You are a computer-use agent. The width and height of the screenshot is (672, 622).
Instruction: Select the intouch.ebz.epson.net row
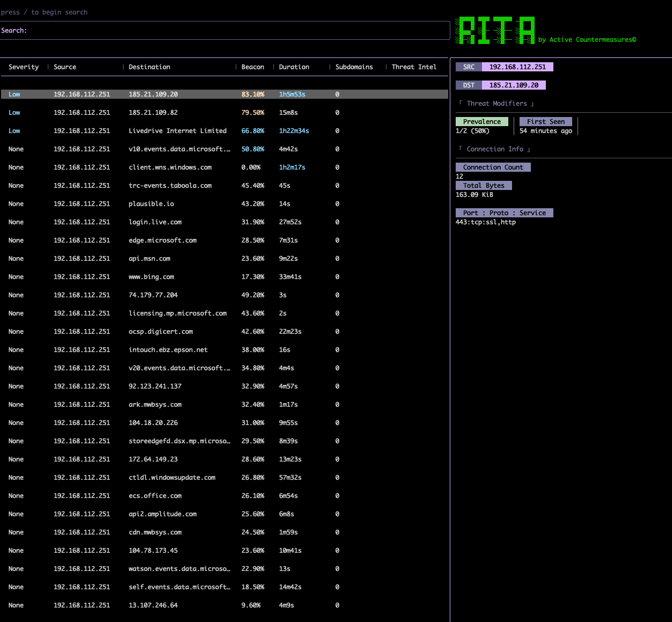point(168,350)
